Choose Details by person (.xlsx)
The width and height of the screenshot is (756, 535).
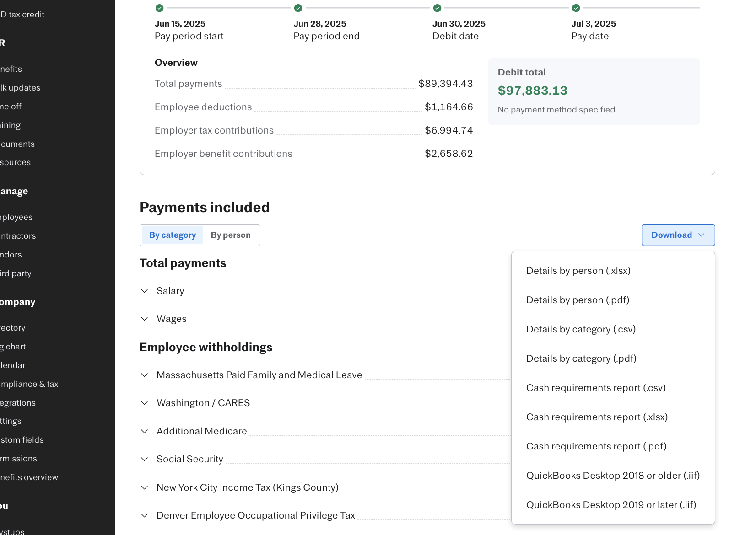pyautogui.click(x=578, y=271)
